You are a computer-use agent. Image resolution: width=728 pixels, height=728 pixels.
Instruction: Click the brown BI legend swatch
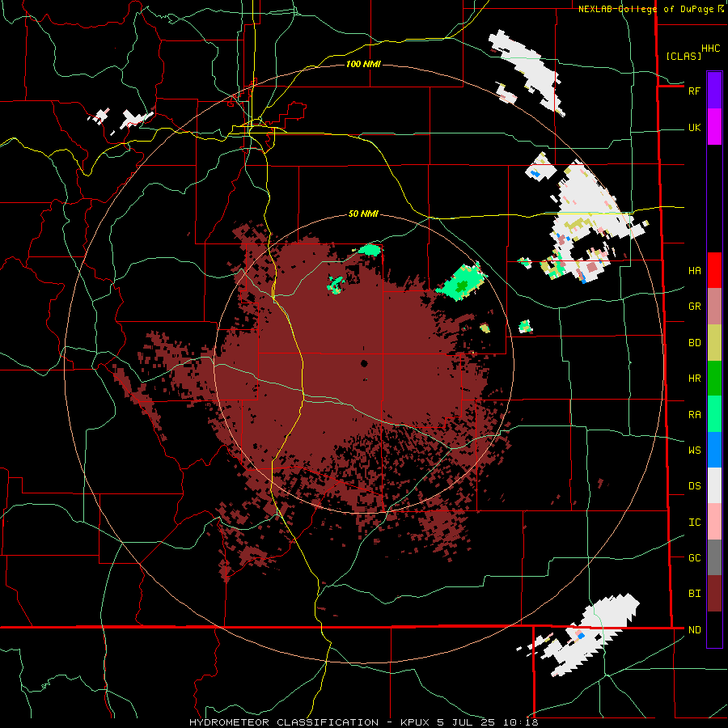click(x=714, y=594)
